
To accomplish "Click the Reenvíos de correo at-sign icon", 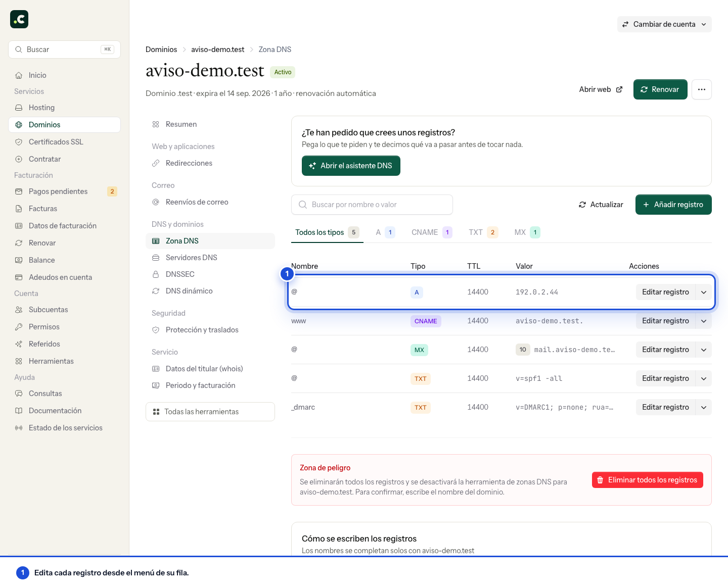I will click(156, 202).
